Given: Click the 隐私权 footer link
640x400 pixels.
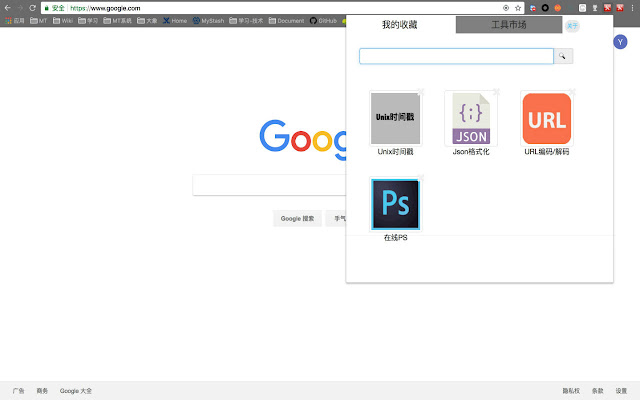Looking at the screenshot, I should click(571, 391).
